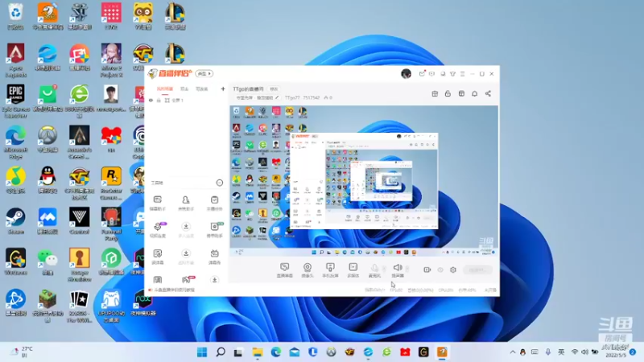Open the toolbox tool with green badge

pyautogui.click(x=215, y=230)
